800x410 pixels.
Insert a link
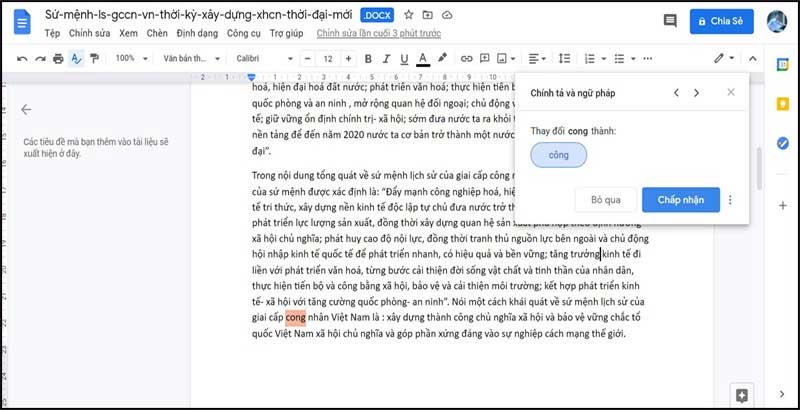pos(467,59)
